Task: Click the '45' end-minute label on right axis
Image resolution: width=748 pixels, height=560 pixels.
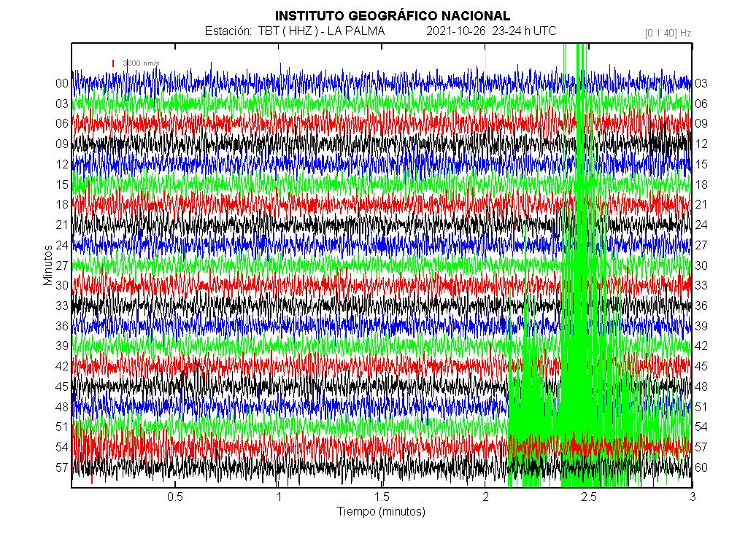Action: pos(701,367)
